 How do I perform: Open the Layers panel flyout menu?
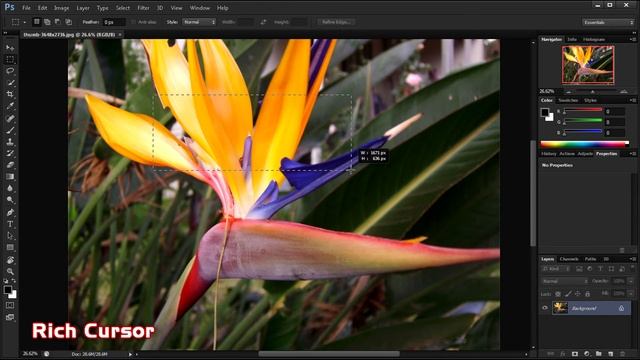coord(633,259)
